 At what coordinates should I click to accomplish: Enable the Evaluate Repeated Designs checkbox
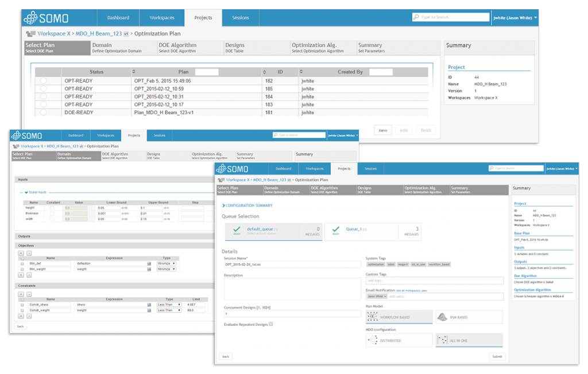tap(271, 324)
